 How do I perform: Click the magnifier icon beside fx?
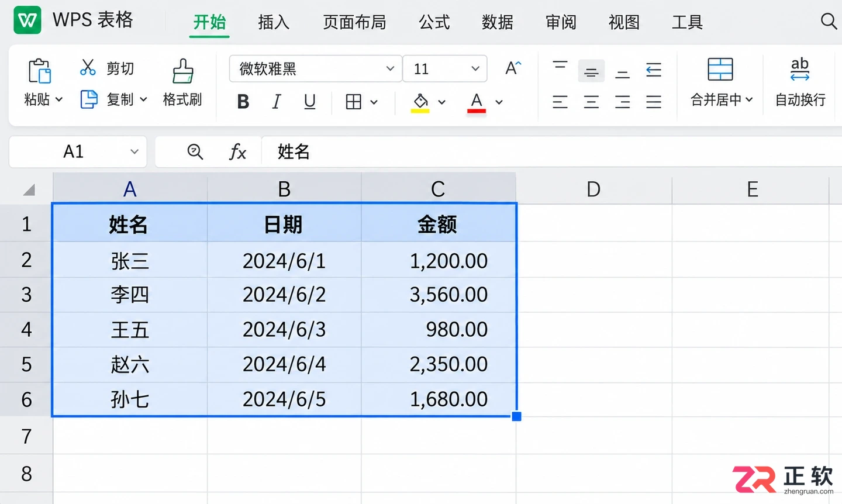pyautogui.click(x=195, y=152)
